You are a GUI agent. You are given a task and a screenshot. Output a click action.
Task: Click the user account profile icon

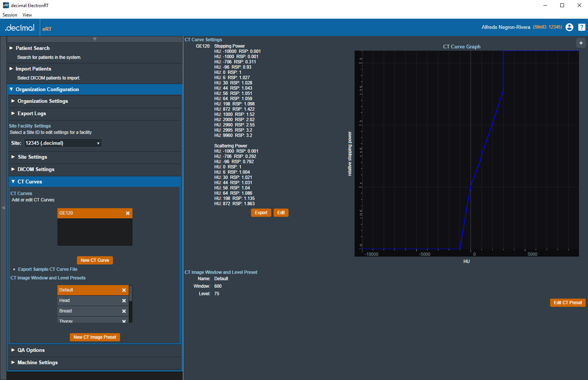[x=569, y=27]
